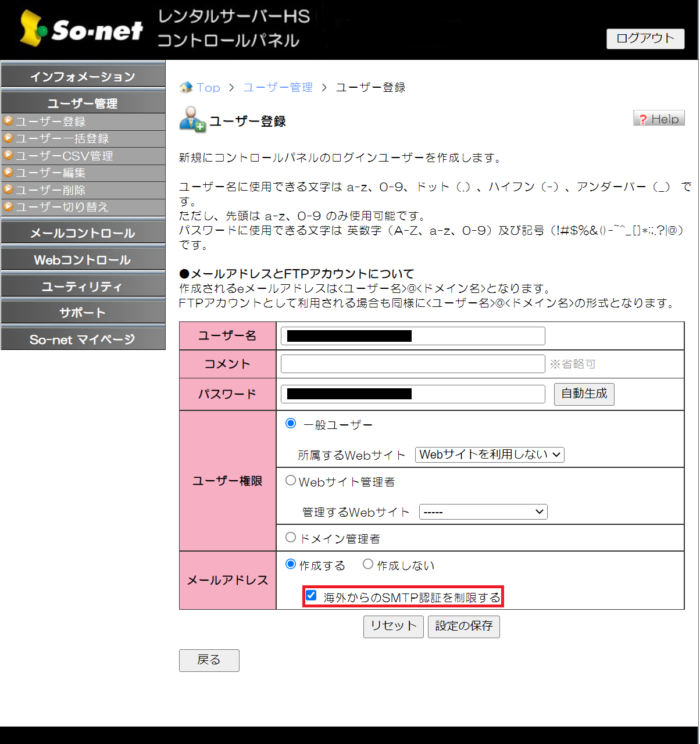
Task: Click the 設定の保存 button
Action: tap(463, 626)
